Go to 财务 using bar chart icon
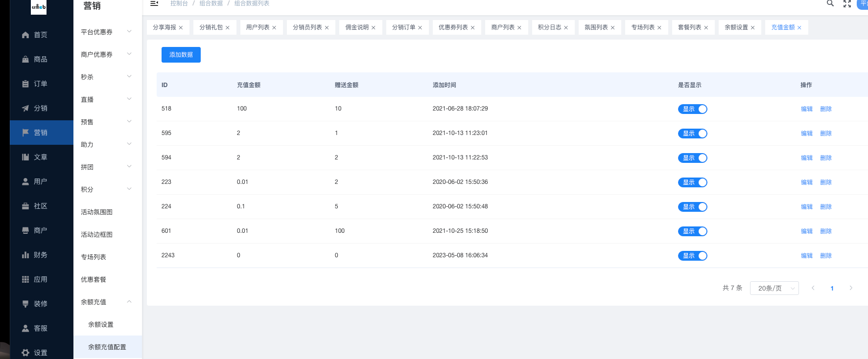The height and width of the screenshot is (359, 868). click(25, 255)
